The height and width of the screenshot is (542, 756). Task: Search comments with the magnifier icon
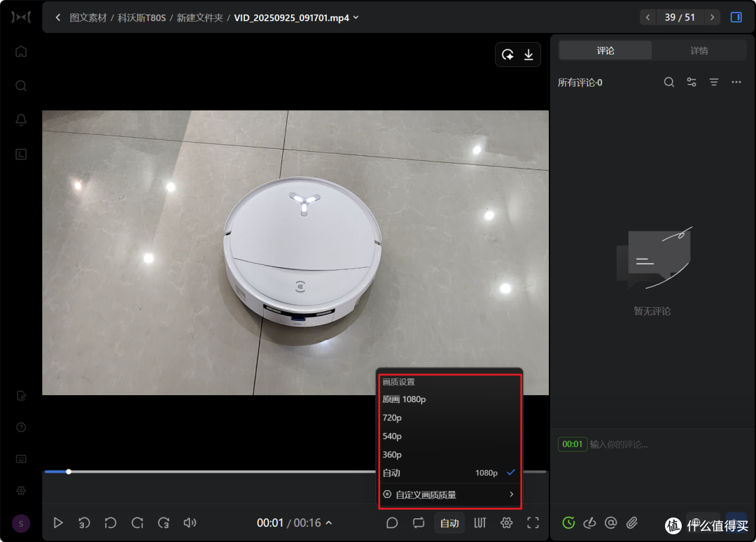coord(668,83)
